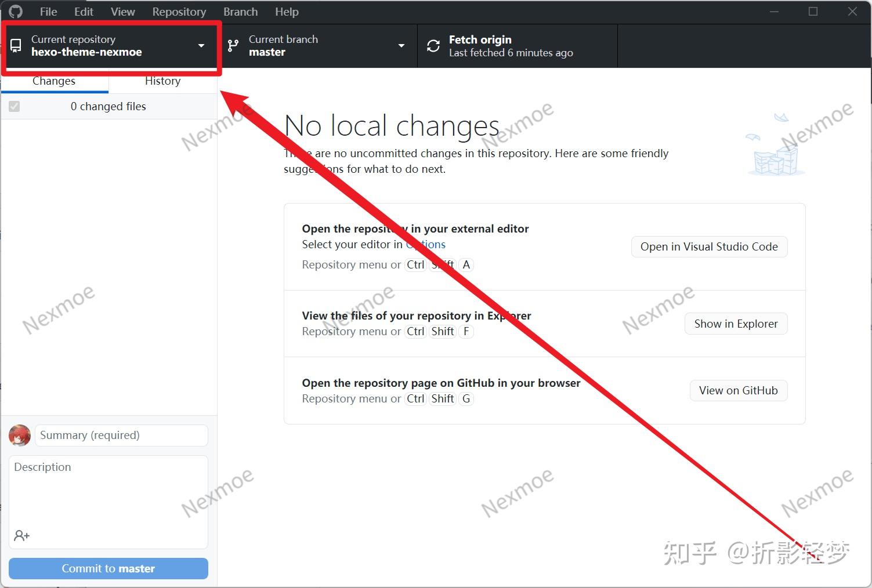Click the Show in Explorer button

(736, 324)
